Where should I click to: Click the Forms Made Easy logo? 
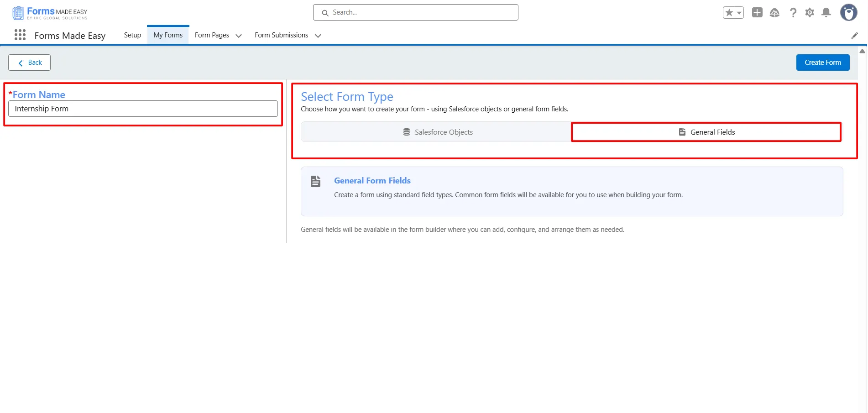(50, 13)
